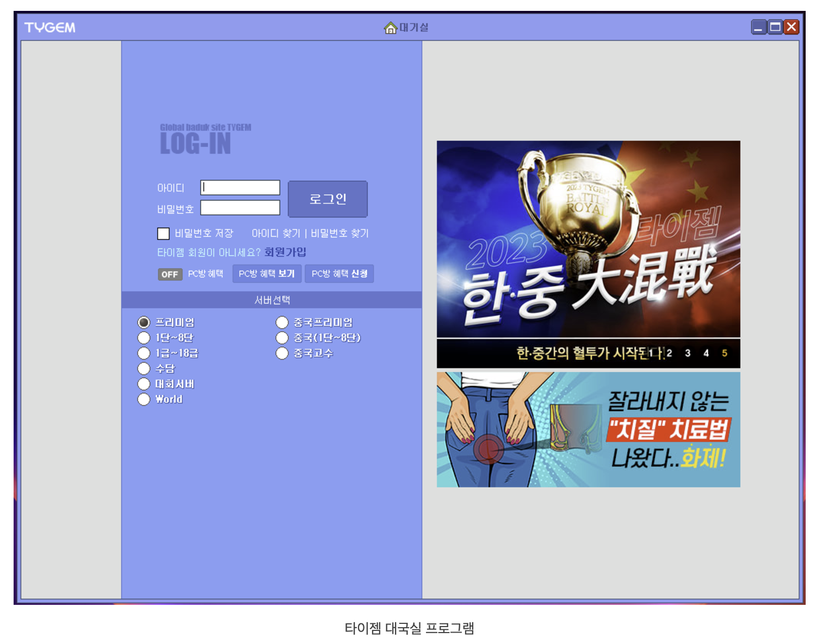The image size is (816, 644).
Task: Select the 프리미엄 server radio button
Action: click(x=144, y=323)
